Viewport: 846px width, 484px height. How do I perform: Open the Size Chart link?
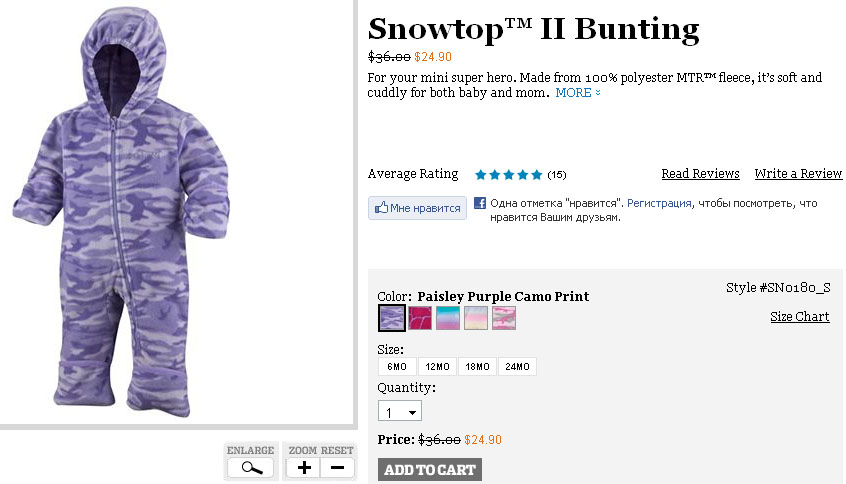coord(799,317)
